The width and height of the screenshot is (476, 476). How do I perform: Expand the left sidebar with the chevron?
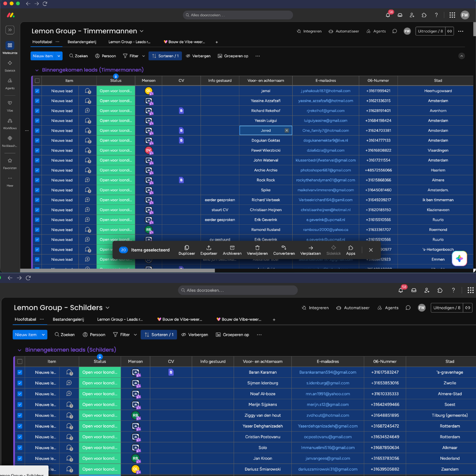click(10, 30)
